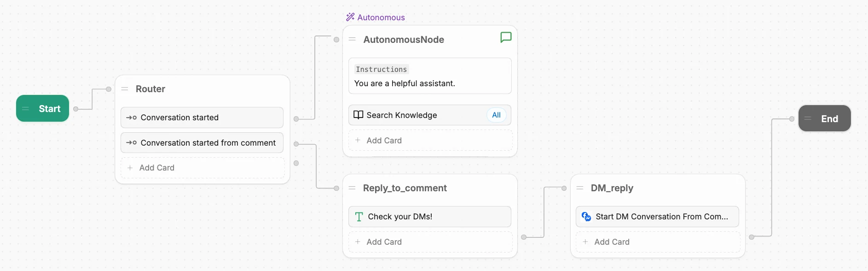The image size is (868, 271).
Task: Click the DM_reply output connector
Action: 752,237
